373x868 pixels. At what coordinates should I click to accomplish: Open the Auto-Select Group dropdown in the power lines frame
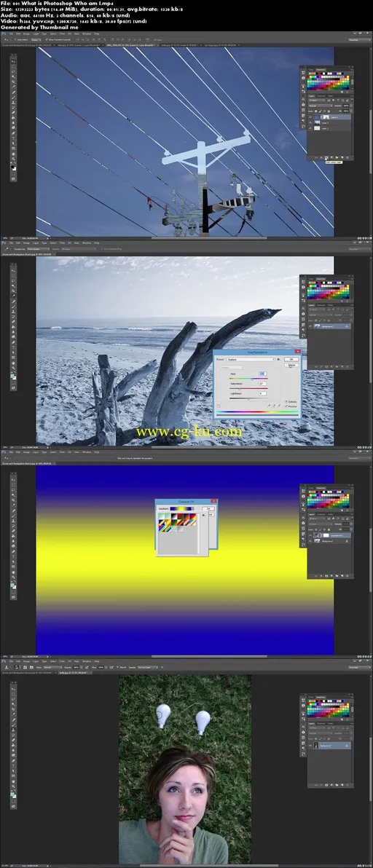(36, 39)
